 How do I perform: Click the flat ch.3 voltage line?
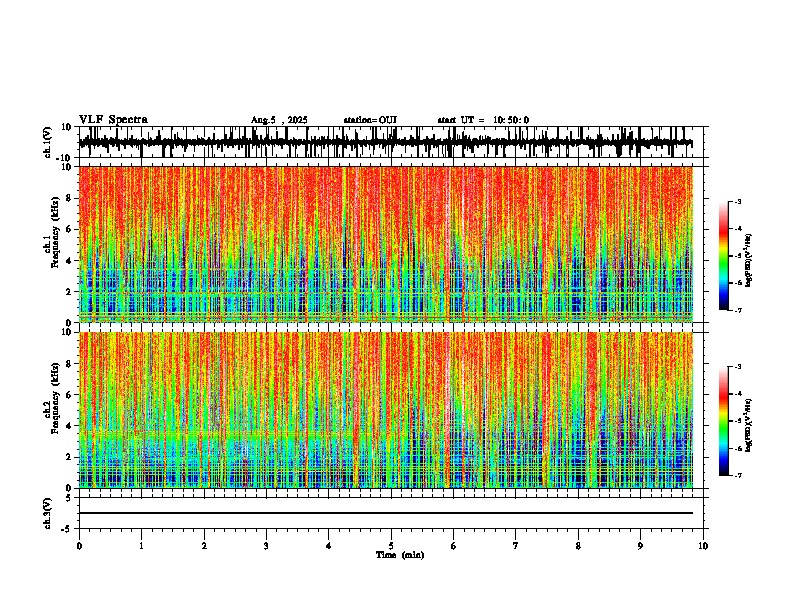pos(386,513)
